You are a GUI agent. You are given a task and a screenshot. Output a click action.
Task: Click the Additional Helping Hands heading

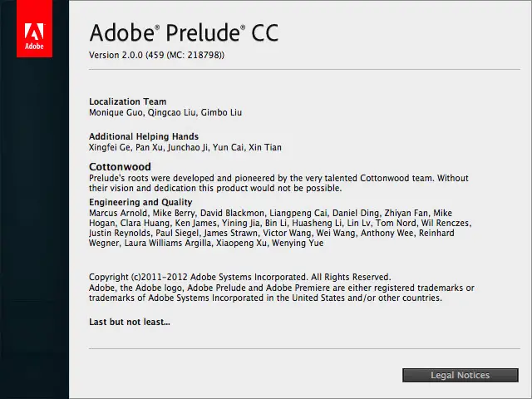144,136
